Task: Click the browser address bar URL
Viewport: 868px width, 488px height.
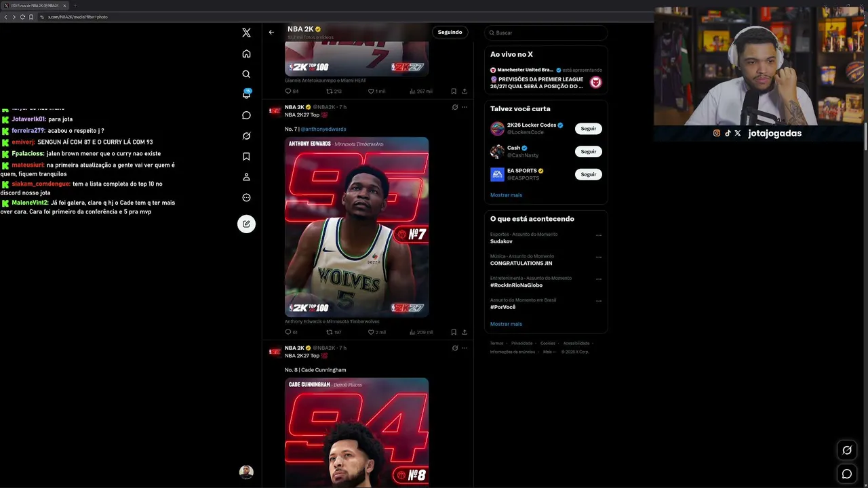Action: (x=78, y=17)
